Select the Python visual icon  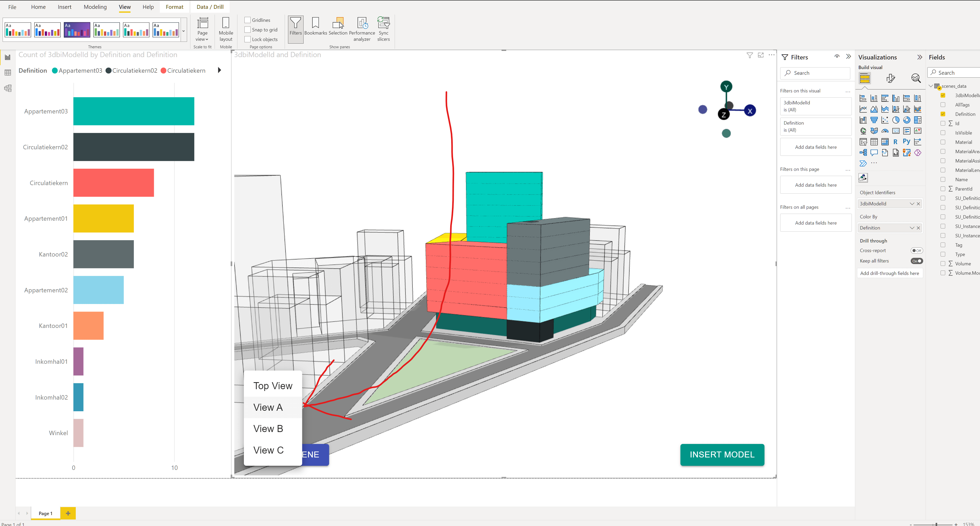(907, 141)
